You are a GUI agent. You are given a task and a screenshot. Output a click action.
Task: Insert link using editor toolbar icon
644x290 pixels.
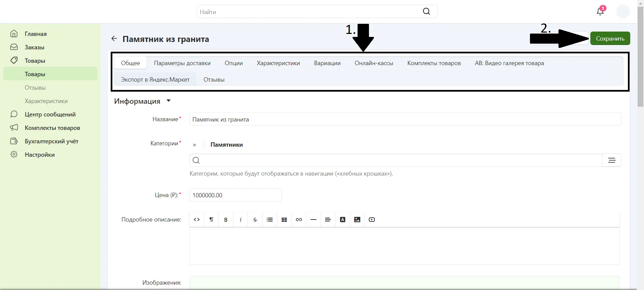coord(299,220)
